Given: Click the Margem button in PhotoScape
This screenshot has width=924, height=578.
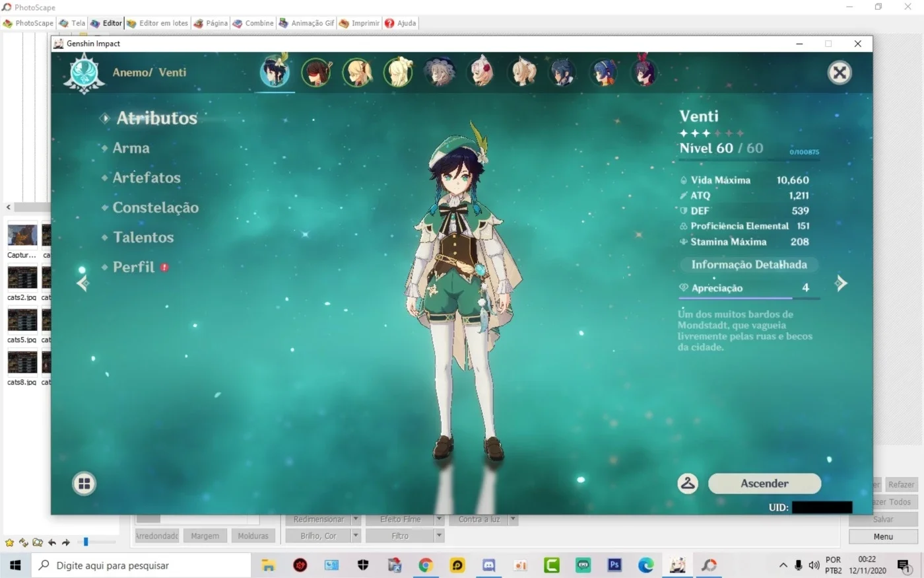Looking at the screenshot, I should click(x=205, y=536).
